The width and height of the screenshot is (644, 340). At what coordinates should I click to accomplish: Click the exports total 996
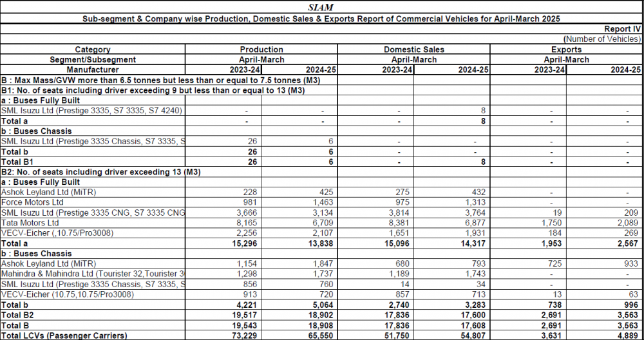point(631,305)
